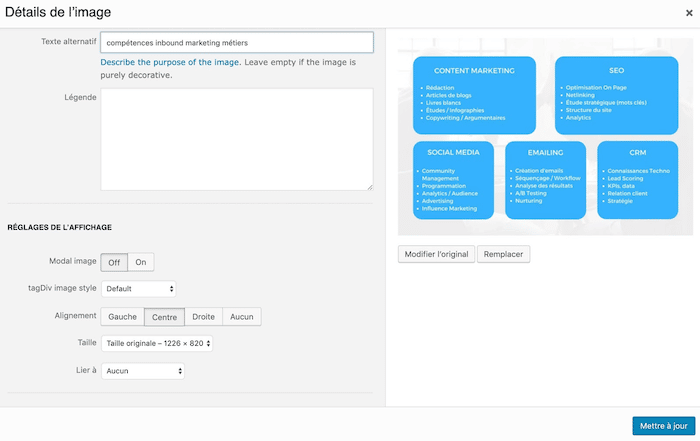700x441 pixels.
Task: Expand the Taille size dropdown
Action: [x=157, y=344]
